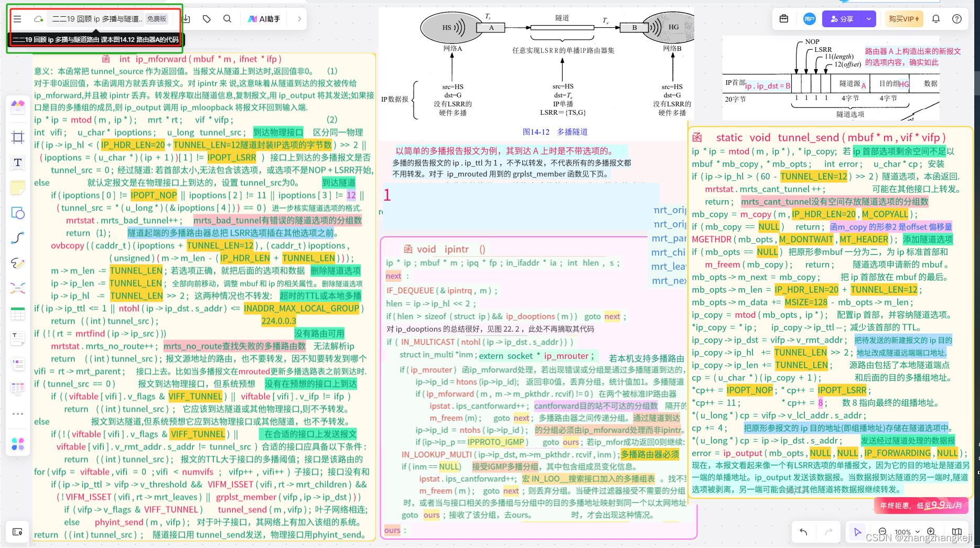Select the Text tool
This screenshot has width=980, height=548.
pyautogui.click(x=18, y=162)
